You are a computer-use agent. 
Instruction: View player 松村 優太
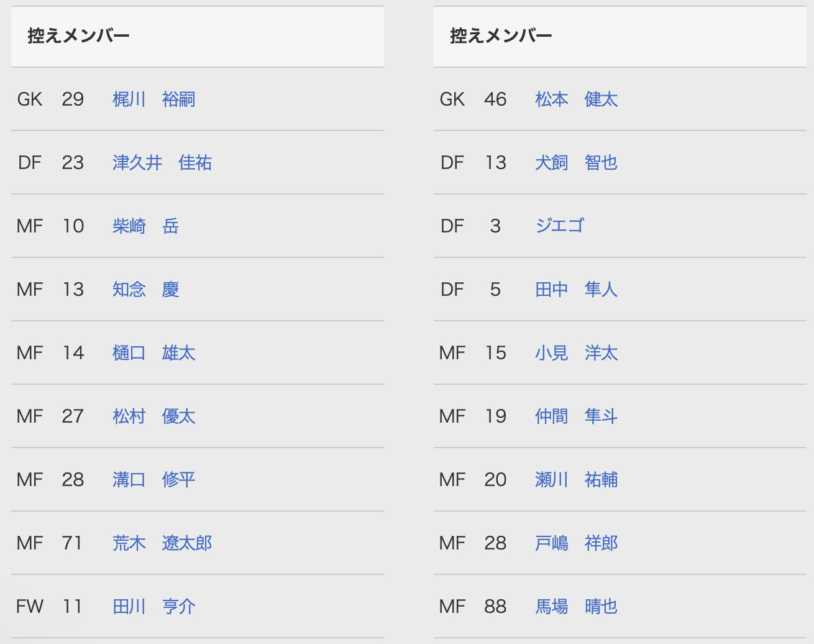pyautogui.click(x=154, y=416)
